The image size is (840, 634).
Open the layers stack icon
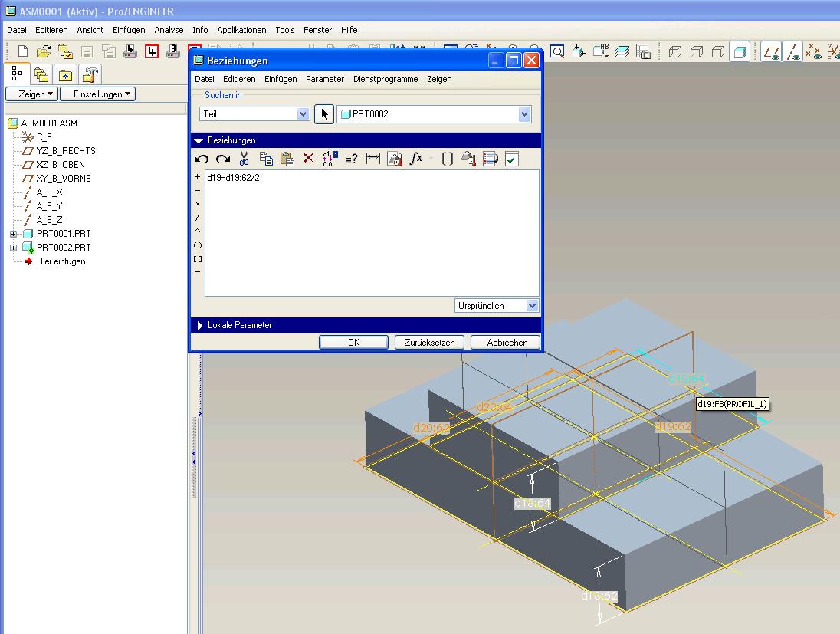pyautogui.click(x=622, y=52)
